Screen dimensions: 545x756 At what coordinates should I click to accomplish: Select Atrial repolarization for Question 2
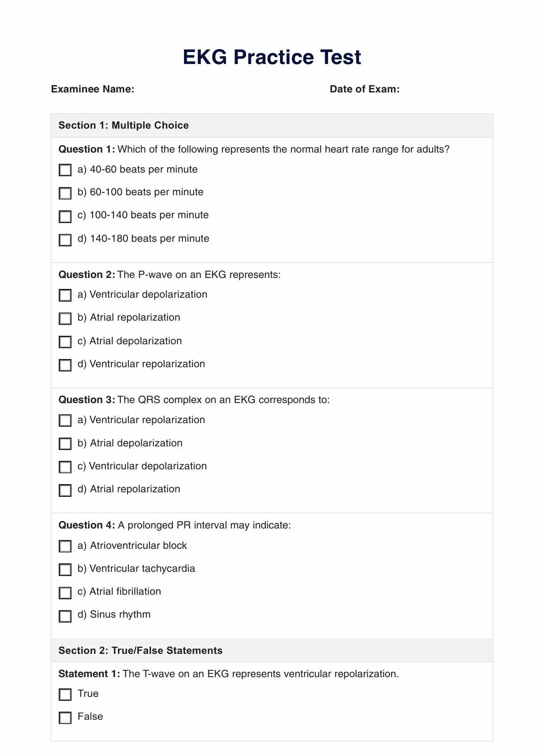[x=65, y=319]
